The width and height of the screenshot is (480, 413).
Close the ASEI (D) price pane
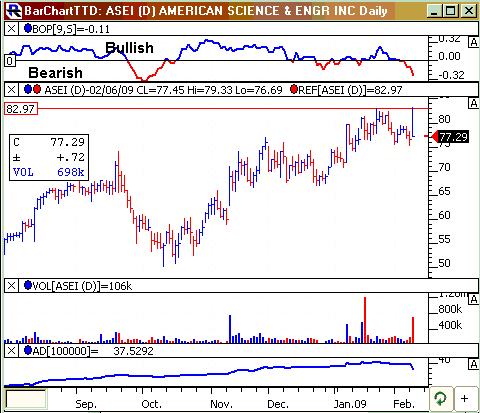11,90
